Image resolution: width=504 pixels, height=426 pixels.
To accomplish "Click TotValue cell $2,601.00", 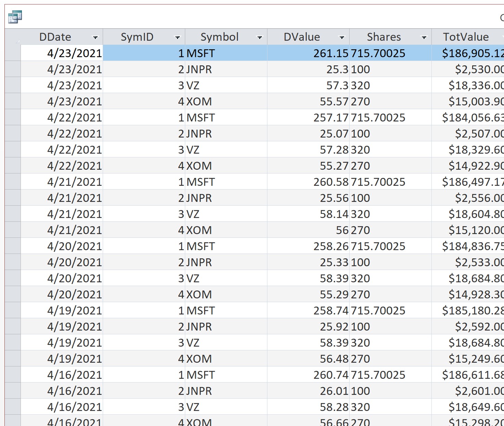I will click(x=468, y=391).
